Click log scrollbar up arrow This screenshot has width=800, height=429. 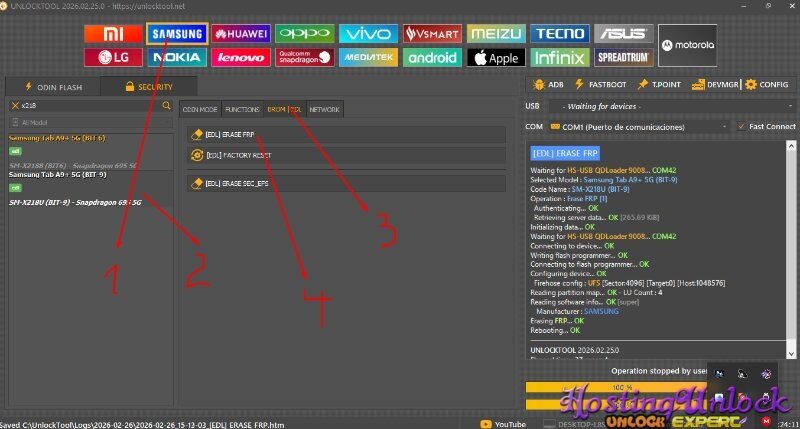pyautogui.click(x=791, y=146)
